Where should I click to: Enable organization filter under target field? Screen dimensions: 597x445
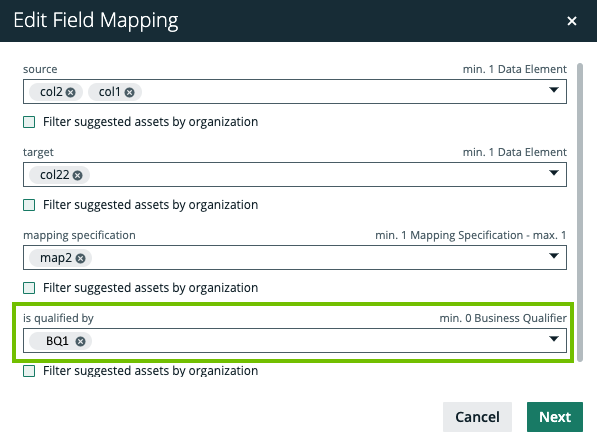(x=29, y=205)
